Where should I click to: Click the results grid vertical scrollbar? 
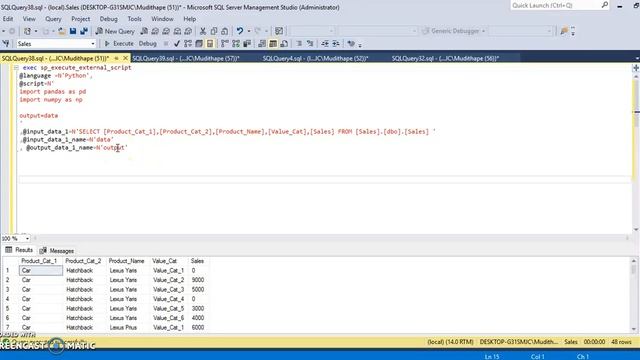[x=633, y=295]
